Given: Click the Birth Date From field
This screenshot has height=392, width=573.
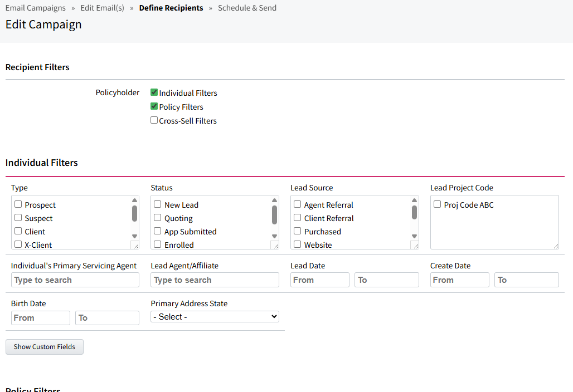Looking at the screenshot, I should coord(41,318).
